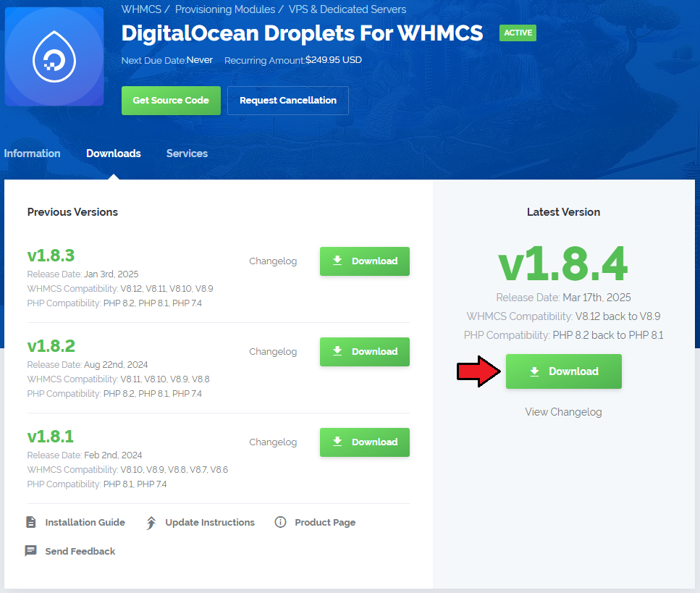Click the v1.8.2 version heading
Viewport: 700px width, 593px height.
point(51,346)
